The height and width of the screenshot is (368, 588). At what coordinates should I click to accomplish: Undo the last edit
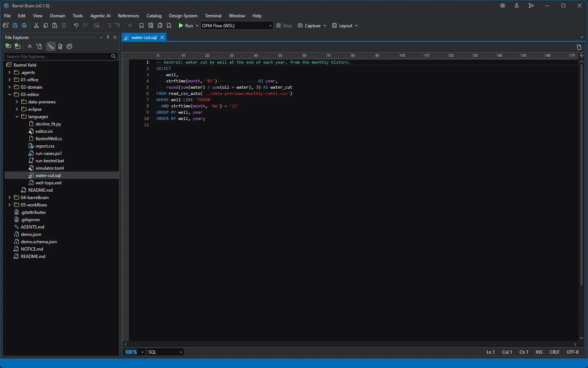click(76, 25)
